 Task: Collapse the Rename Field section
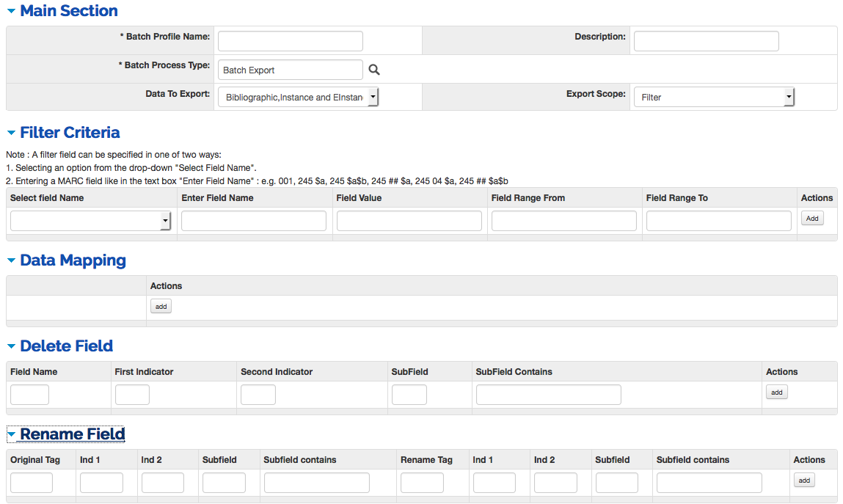65,434
